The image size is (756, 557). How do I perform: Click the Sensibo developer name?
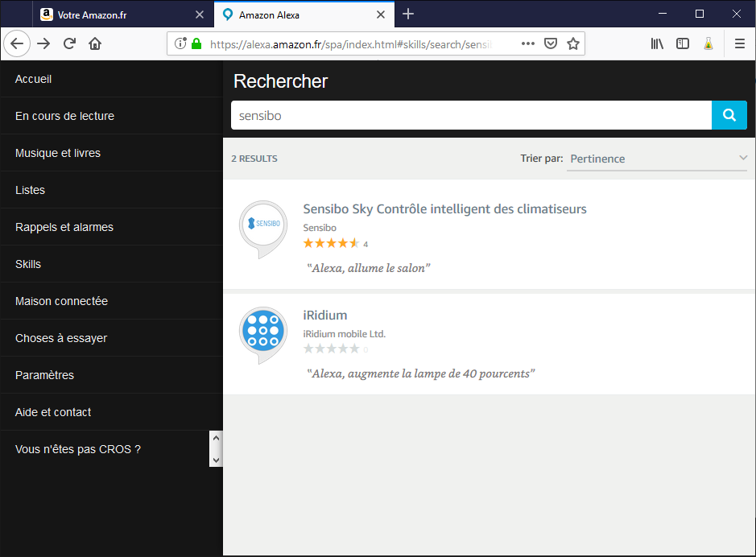click(x=320, y=228)
